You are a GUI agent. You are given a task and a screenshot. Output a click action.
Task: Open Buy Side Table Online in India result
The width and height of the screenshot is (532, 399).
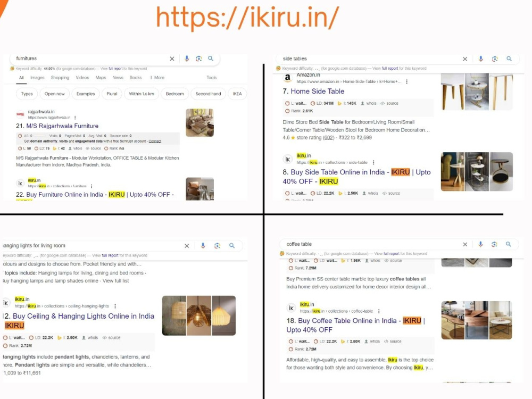point(356,177)
